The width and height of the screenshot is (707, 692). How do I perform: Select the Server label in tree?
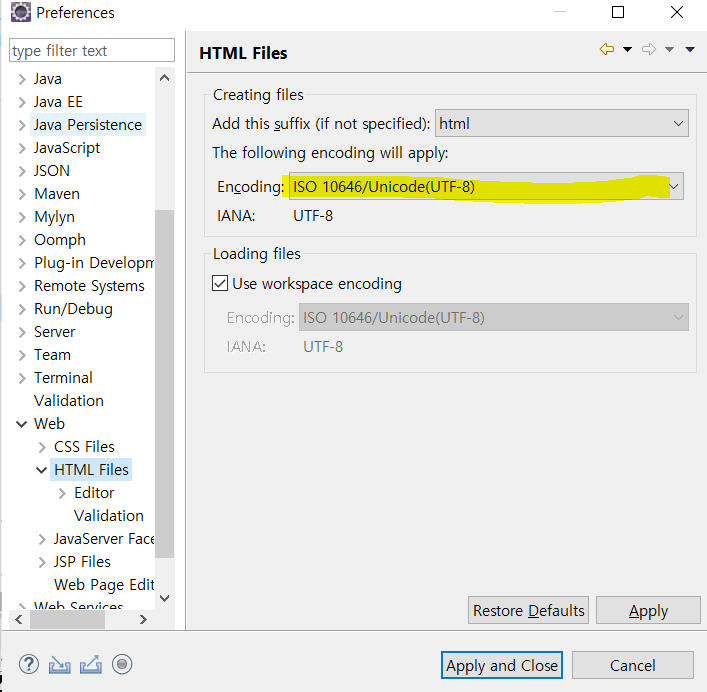tap(55, 332)
